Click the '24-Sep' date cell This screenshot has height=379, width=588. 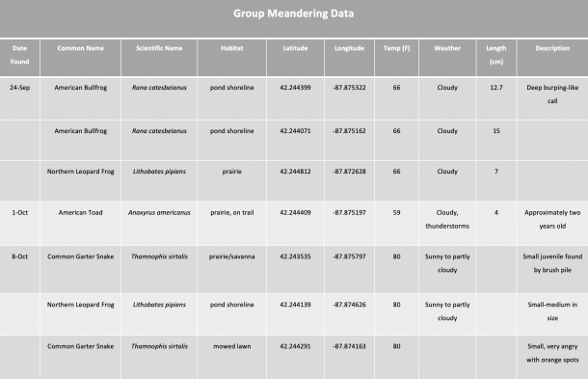click(19, 88)
